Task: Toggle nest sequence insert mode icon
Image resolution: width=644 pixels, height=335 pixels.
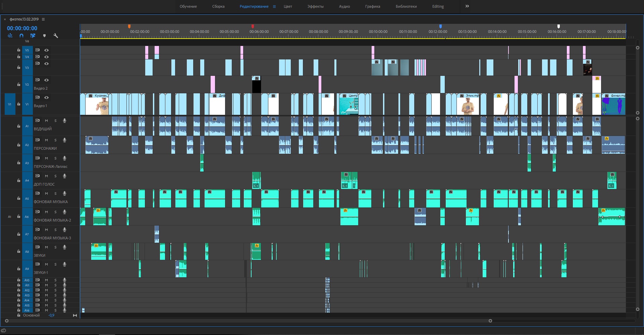Action: coord(10,36)
